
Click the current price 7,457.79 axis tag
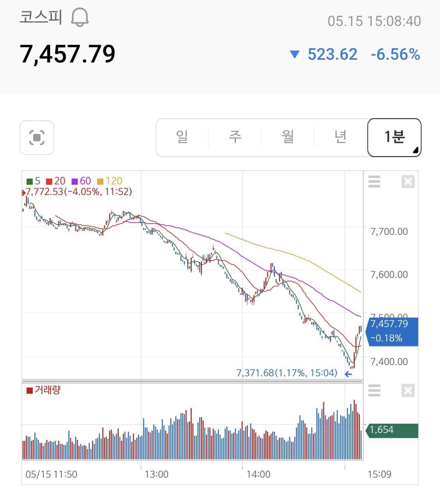click(392, 332)
